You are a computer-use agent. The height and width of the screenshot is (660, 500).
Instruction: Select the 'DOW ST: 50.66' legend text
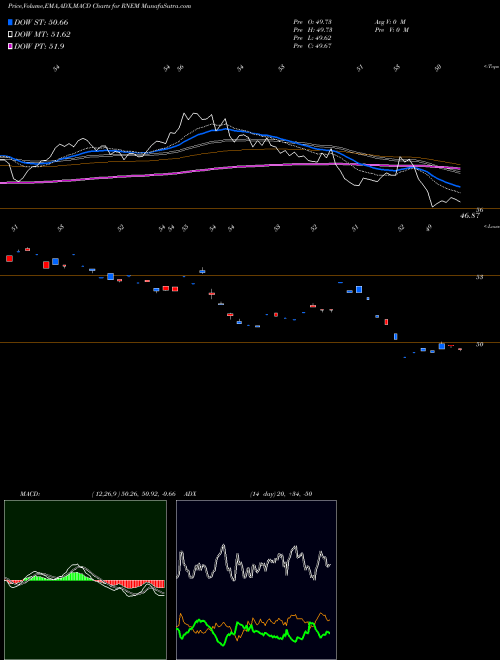coord(41,22)
